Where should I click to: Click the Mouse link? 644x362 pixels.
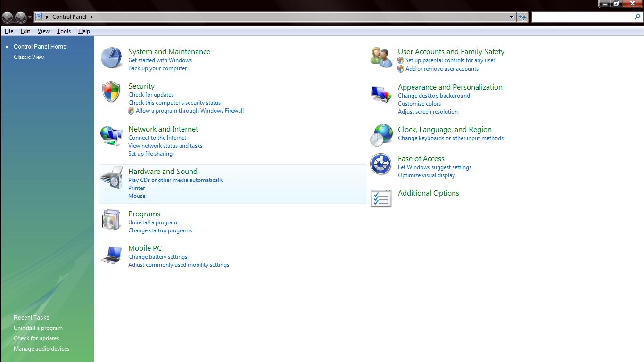[x=137, y=196]
